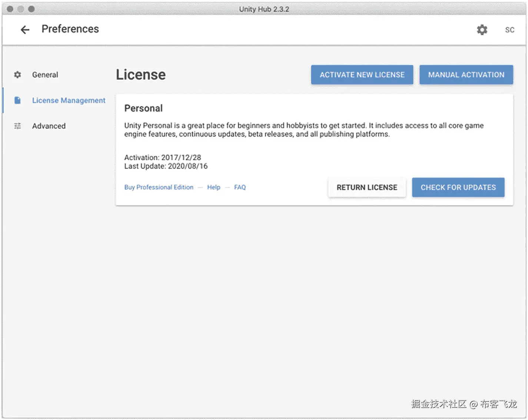Follow the Help link
The image size is (528, 420).
point(213,188)
